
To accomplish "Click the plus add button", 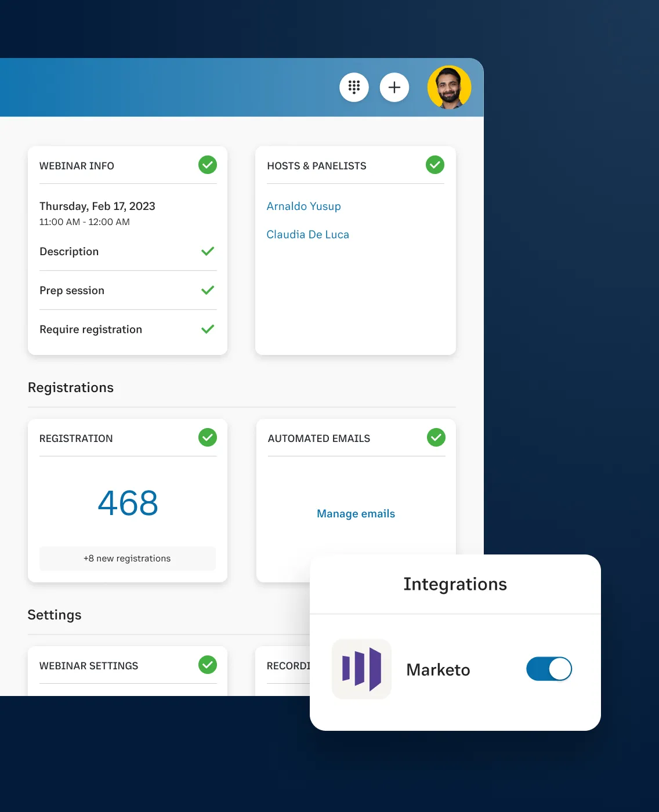I will 394,88.
